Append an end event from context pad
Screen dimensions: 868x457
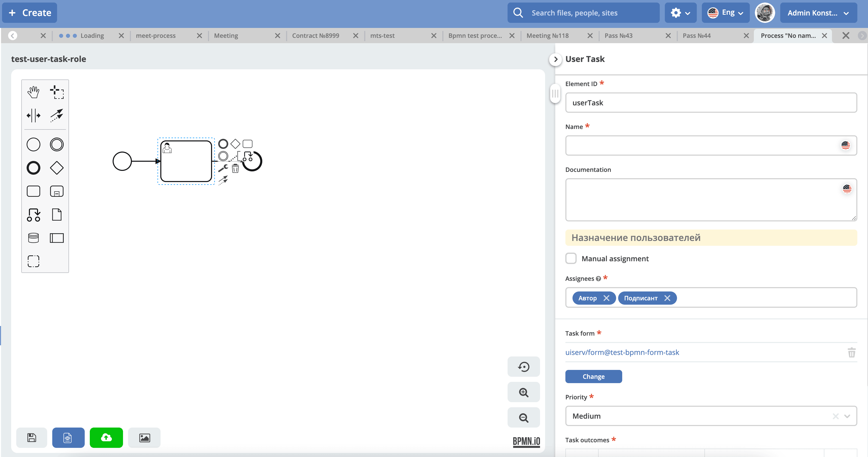tap(223, 144)
